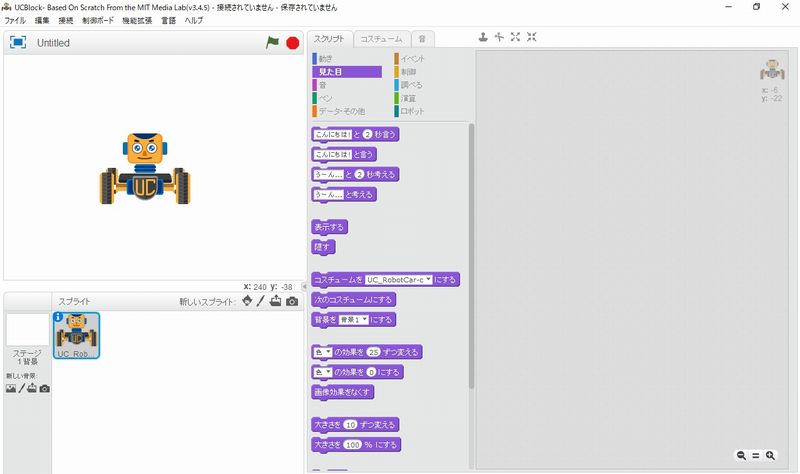This screenshot has width=800, height=474.
Task: Collapse the stage panel with the divider arrow
Action: (305, 287)
